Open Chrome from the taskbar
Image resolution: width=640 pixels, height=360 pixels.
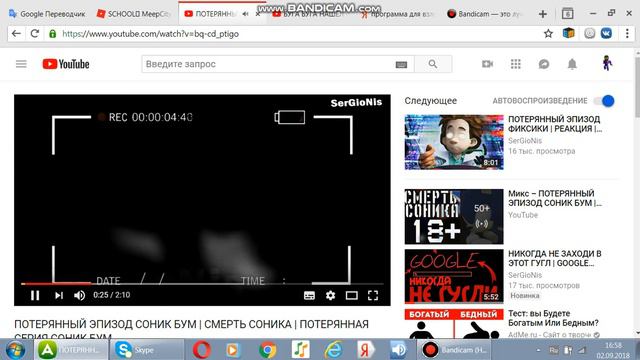pyautogui.click(x=267, y=350)
